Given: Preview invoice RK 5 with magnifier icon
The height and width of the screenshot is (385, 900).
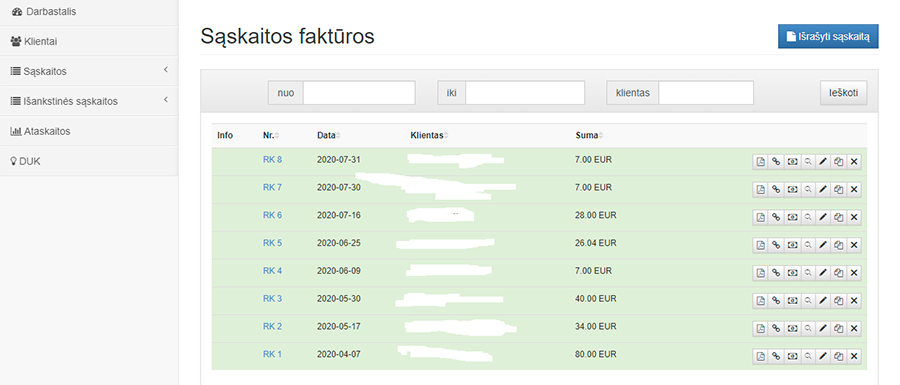Looking at the screenshot, I should pos(807,245).
